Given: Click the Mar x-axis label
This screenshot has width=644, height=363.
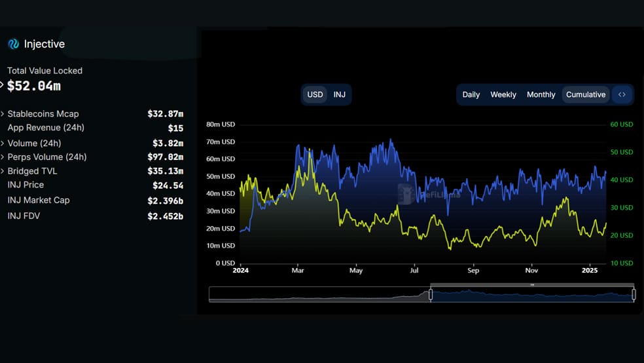Looking at the screenshot, I should pos(298,270).
